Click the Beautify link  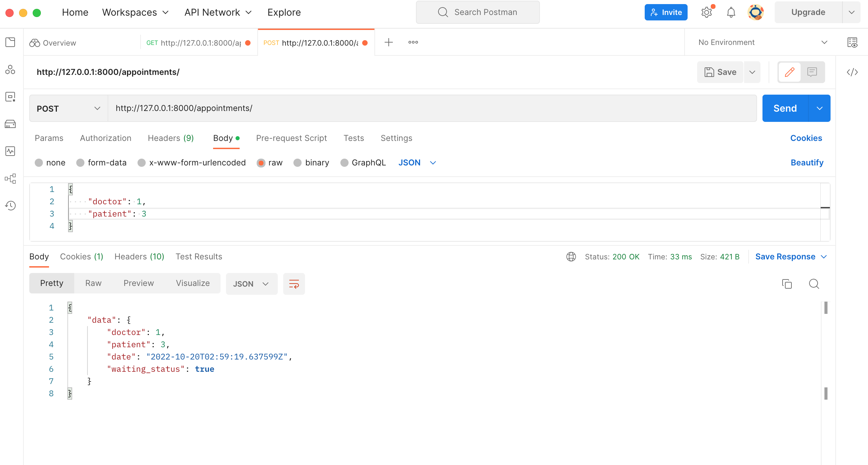coord(806,162)
